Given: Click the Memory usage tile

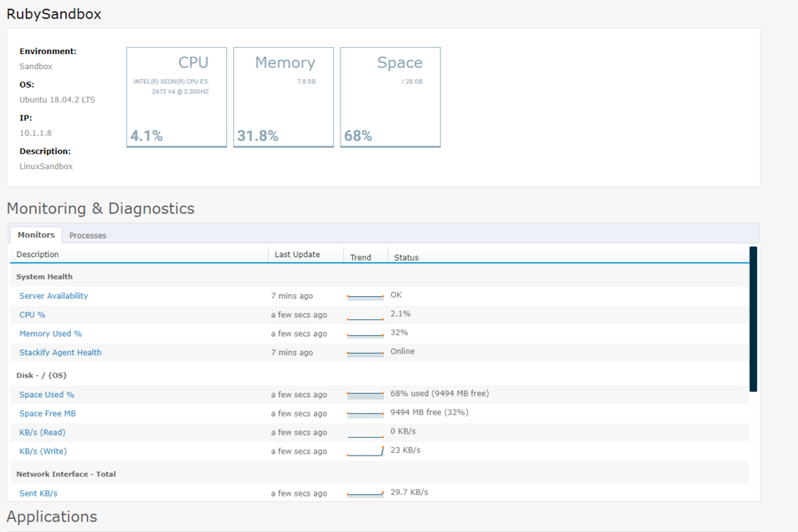Looking at the screenshot, I should point(283,97).
